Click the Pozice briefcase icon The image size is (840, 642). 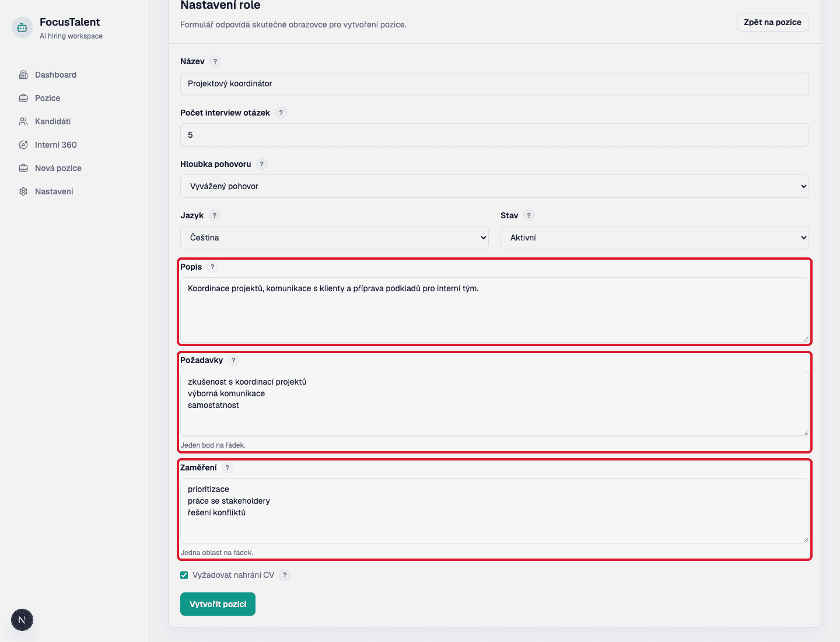coord(23,98)
